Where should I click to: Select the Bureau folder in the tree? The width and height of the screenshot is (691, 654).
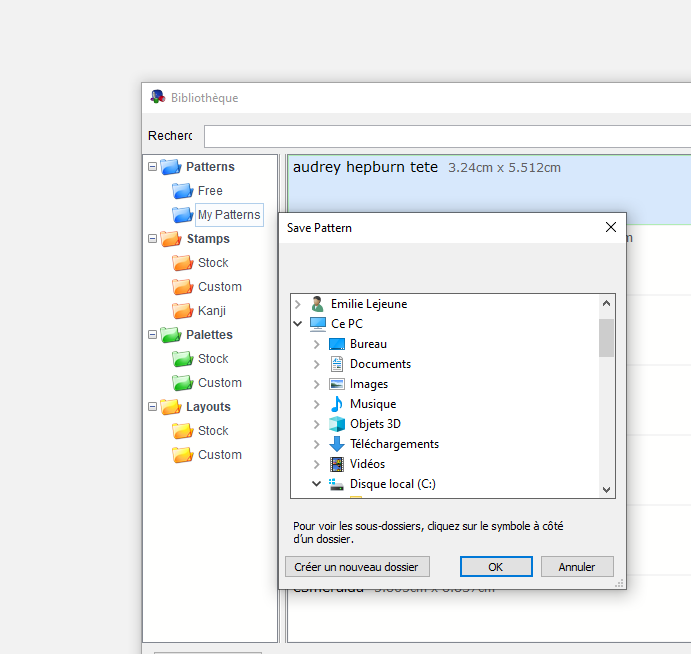[368, 344]
